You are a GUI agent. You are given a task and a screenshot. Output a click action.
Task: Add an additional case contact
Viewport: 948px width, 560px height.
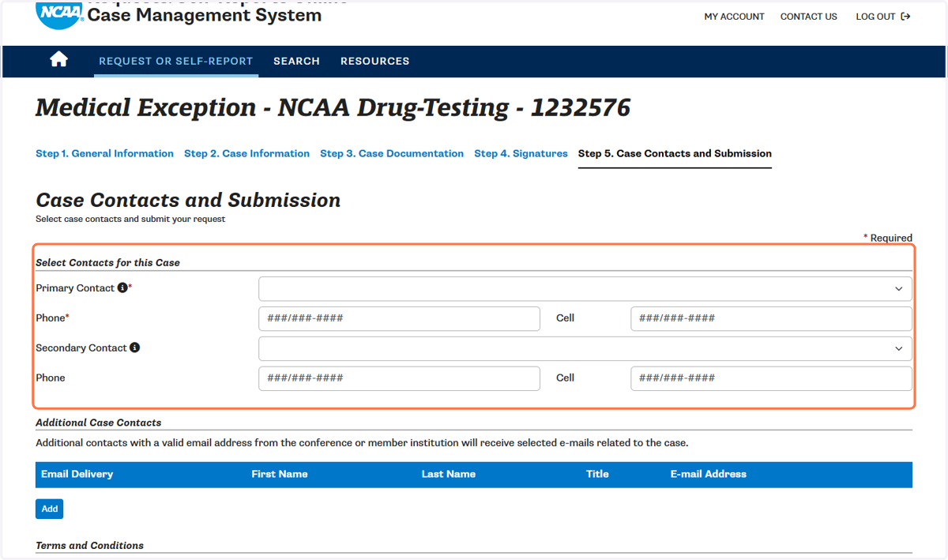point(49,509)
